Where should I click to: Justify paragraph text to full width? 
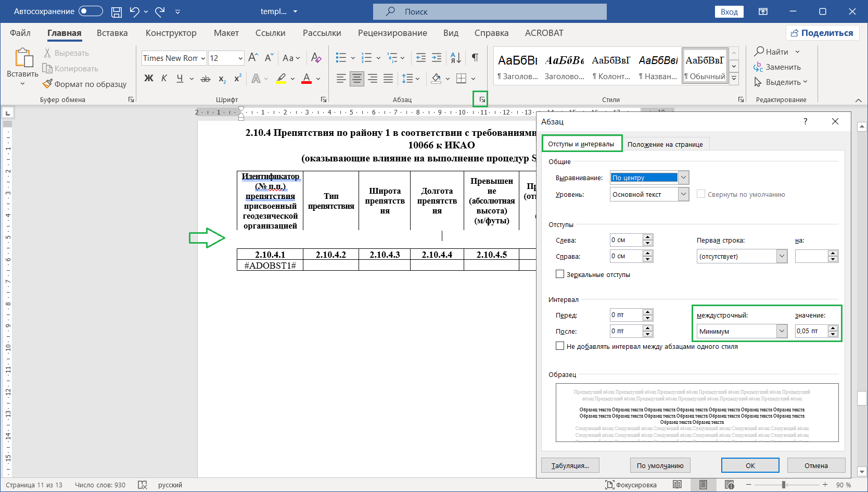388,79
